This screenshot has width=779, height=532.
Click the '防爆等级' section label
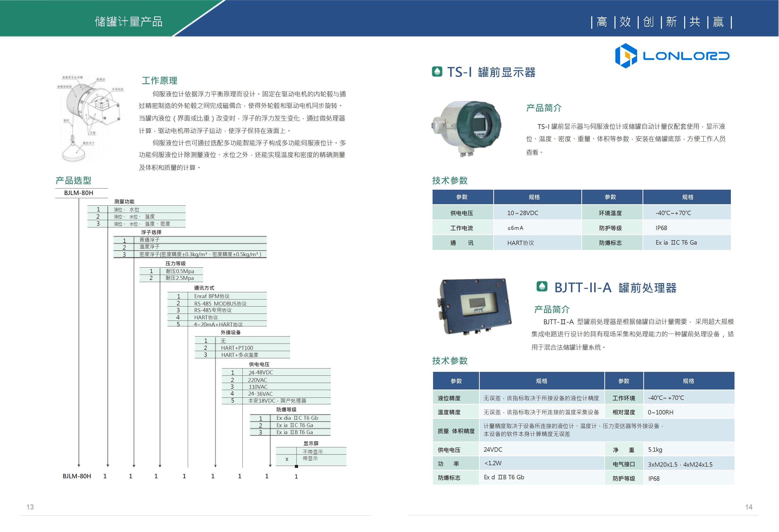[x=286, y=409]
